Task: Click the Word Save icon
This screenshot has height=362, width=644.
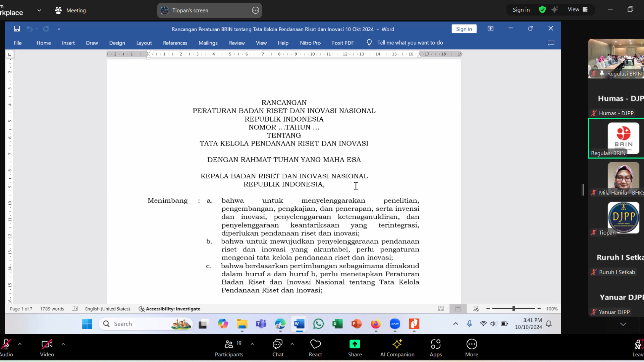Action: click(17, 29)
